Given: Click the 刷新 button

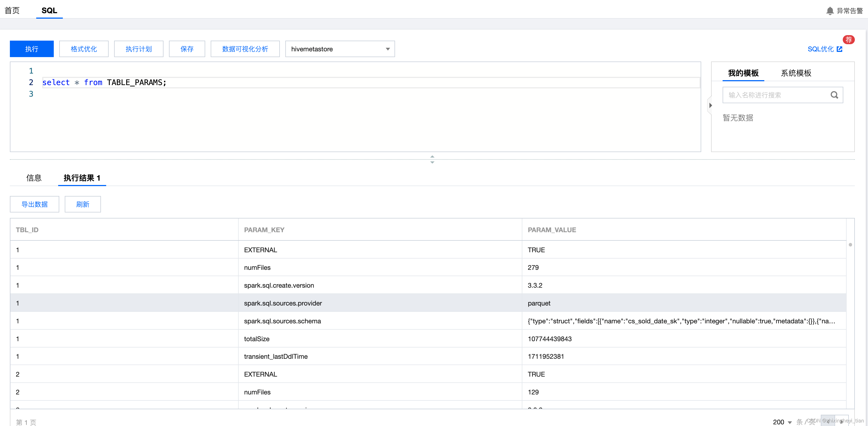Looking at the screenshot, I should click(x=83, y=204).
